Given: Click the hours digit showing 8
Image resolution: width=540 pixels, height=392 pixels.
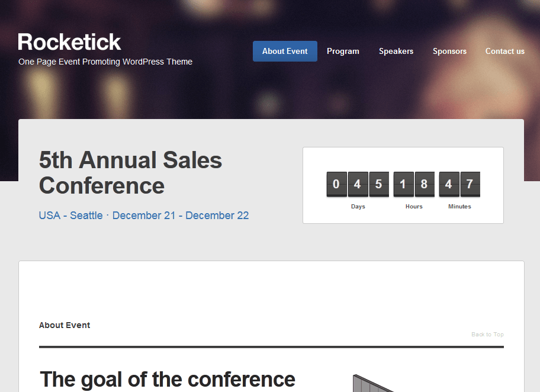Looking at the screenshot, I should pos(425,184).
